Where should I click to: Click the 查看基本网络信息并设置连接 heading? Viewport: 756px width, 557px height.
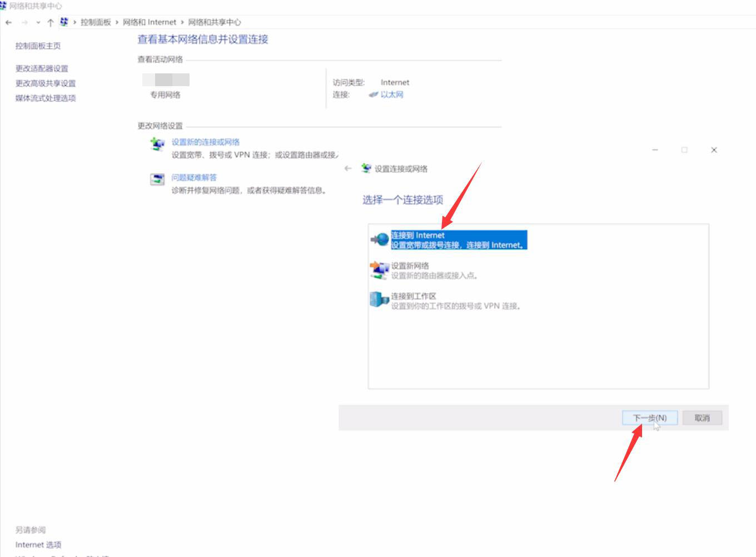pyautogui.click(x=203, y=39)
